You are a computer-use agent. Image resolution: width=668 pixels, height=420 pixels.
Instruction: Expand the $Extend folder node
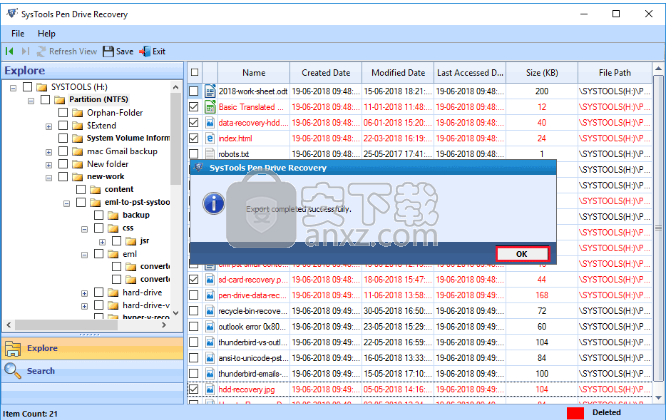[49, 127]
